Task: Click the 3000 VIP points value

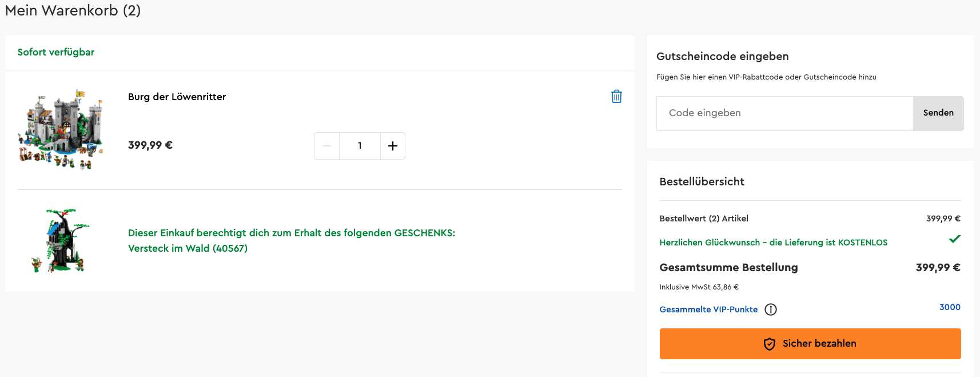Action: [x=950, y=307]
